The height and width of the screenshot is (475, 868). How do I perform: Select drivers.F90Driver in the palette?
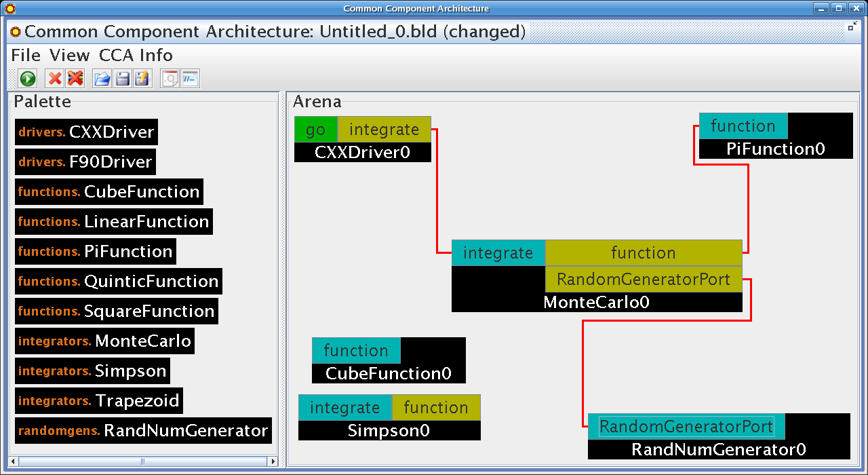coord(85,162)
